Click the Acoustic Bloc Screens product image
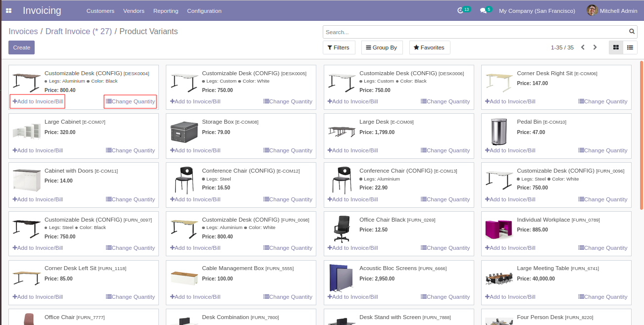This screenshot has height=325, width=644. pos(342,278)
